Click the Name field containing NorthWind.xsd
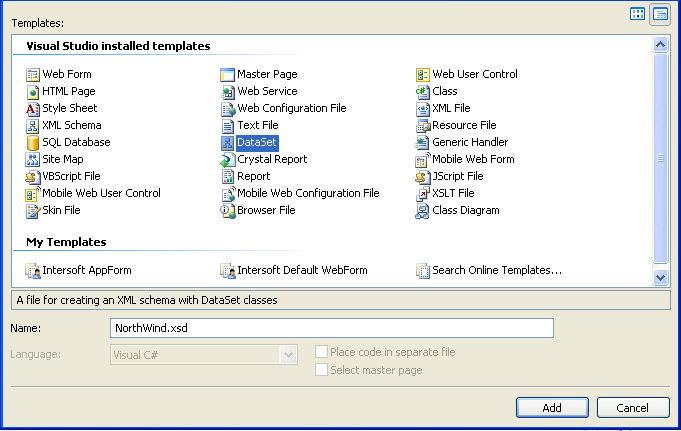 331,329
